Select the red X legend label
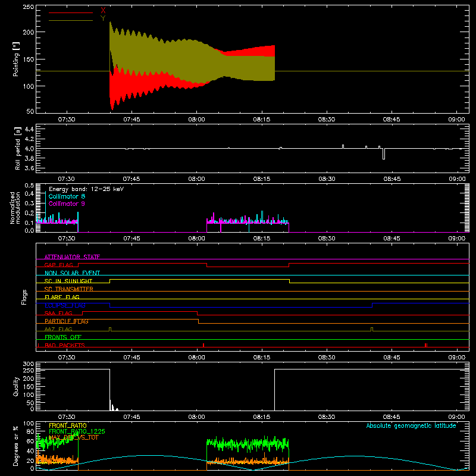The height and width of the screenshot is (476, 476). [x=103, y=11]
